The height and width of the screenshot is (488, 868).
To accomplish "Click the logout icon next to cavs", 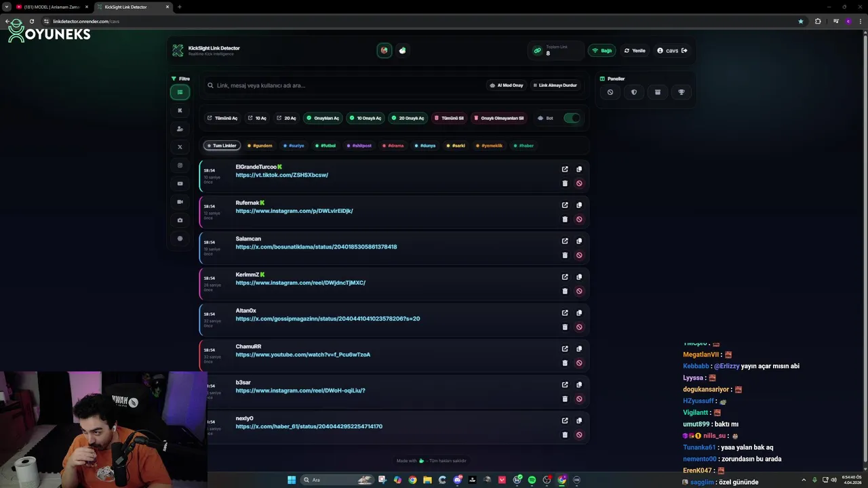I will tap(684, 51).
